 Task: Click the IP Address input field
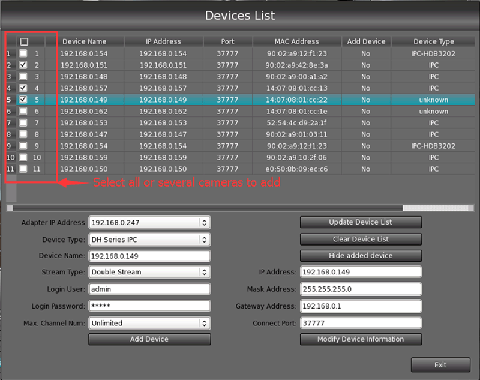[x=361, y=272]
